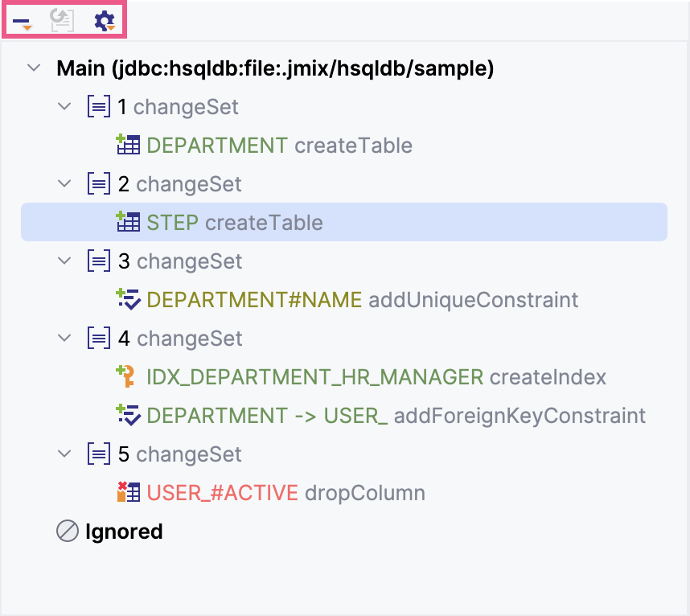Click the dropColumn icon beside USER_#ACTIVE
The width and height of the screenshot is (690, 616).
[x=129, y=493]
